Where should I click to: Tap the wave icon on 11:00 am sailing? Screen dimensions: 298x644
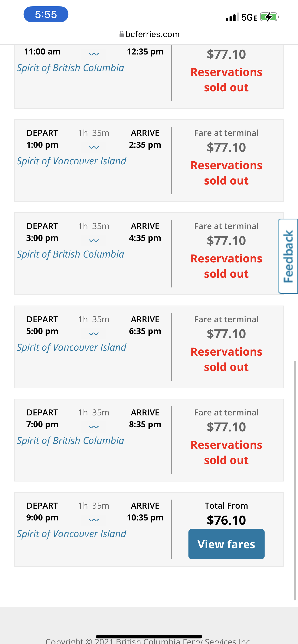pos(94,54)
